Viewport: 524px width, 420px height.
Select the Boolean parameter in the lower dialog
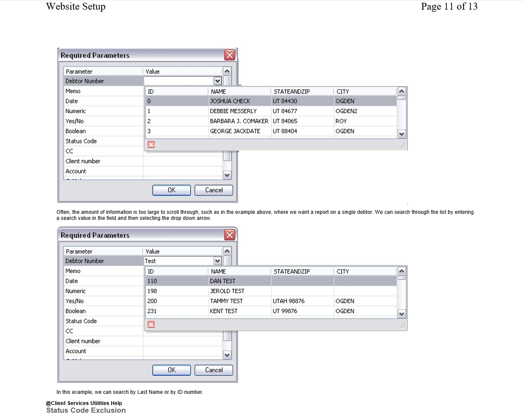coord(103,311)
